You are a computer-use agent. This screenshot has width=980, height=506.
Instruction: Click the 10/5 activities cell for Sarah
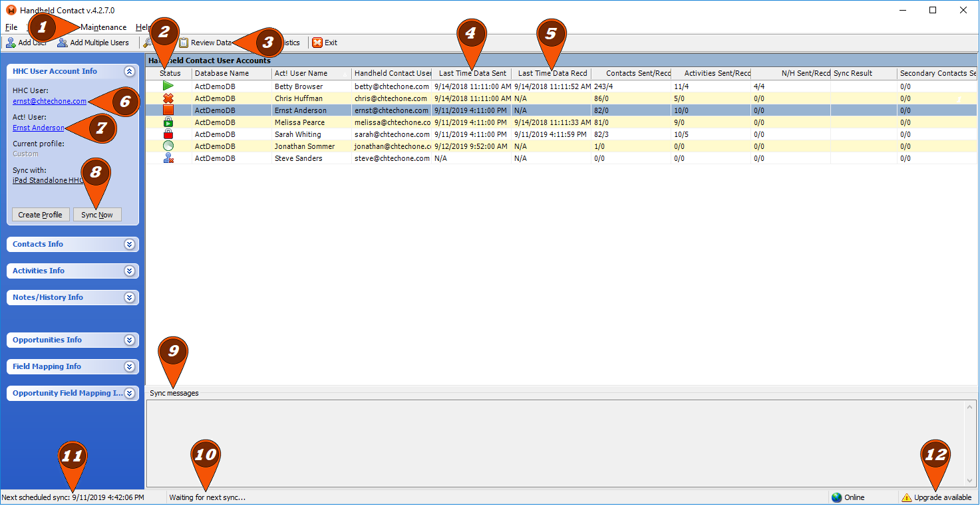[x=711, y=134]
